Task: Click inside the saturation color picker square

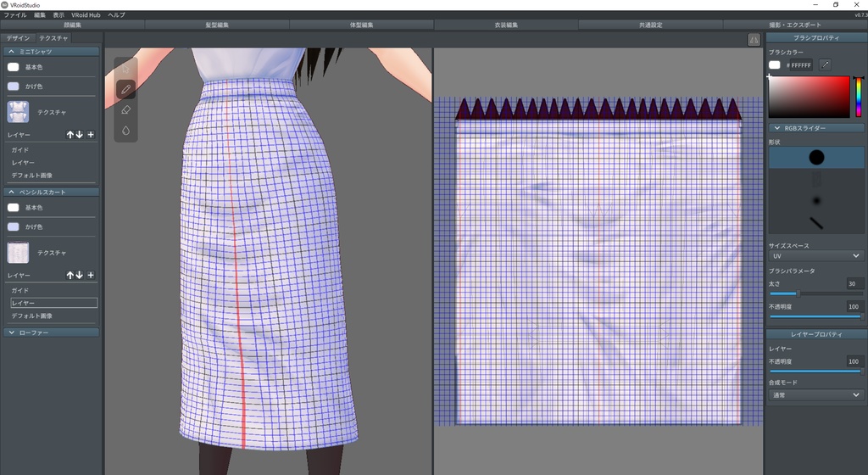Action: (x=809, y=97)
